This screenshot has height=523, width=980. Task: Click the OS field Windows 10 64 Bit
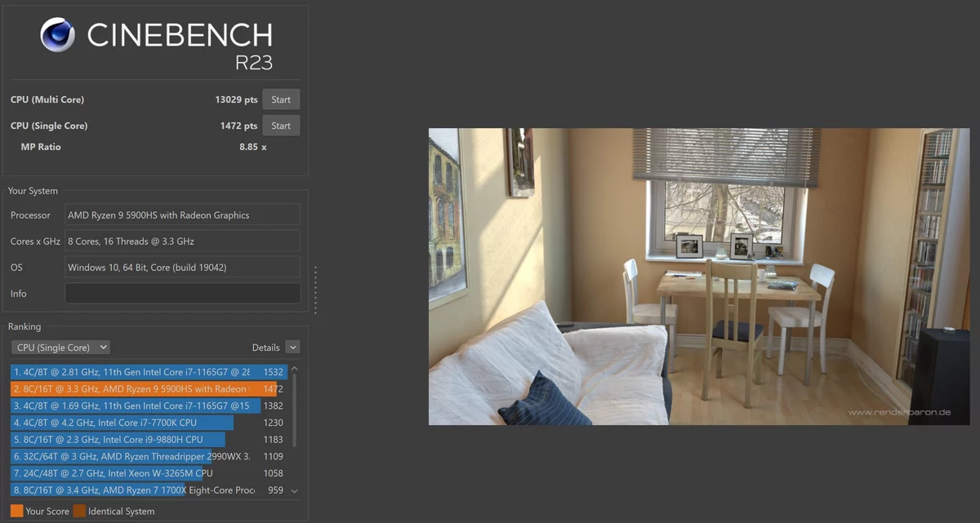pyautogui.click(x=182, y=268)
